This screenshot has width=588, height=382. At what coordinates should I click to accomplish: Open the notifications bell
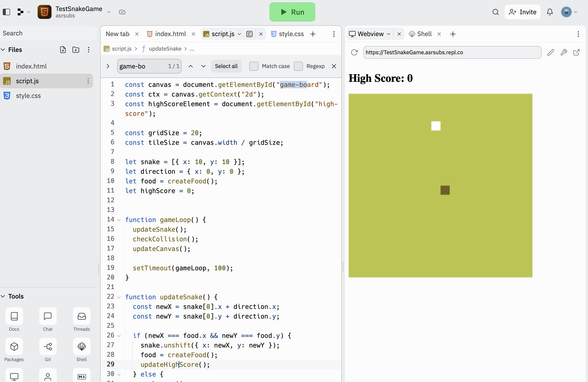(x=550, y=12)
